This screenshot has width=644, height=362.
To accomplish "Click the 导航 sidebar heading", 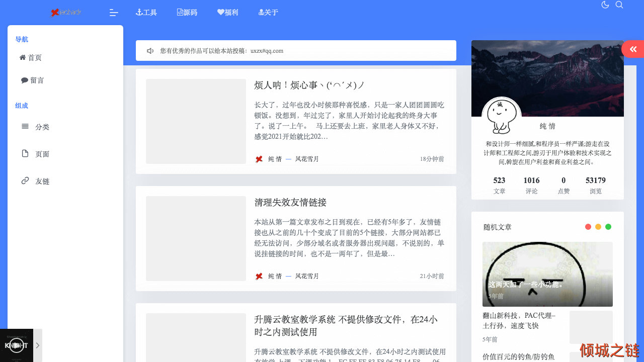I will (22, 39).
